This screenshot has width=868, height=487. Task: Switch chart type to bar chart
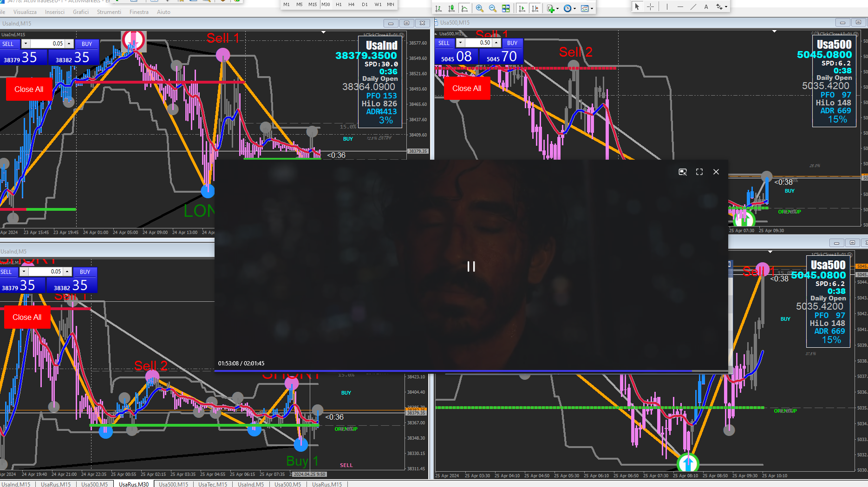438,8
